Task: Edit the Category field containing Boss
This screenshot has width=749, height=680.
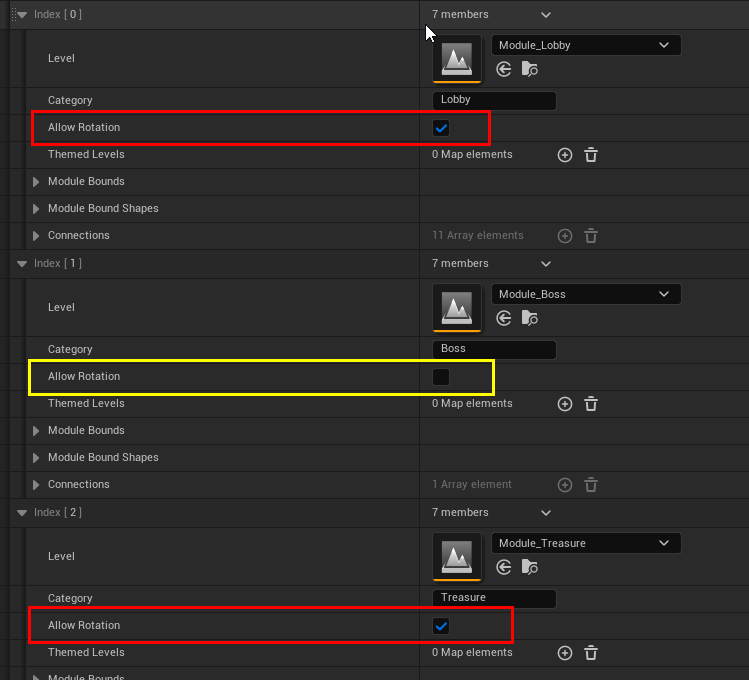Action: [x=494, y=349]
